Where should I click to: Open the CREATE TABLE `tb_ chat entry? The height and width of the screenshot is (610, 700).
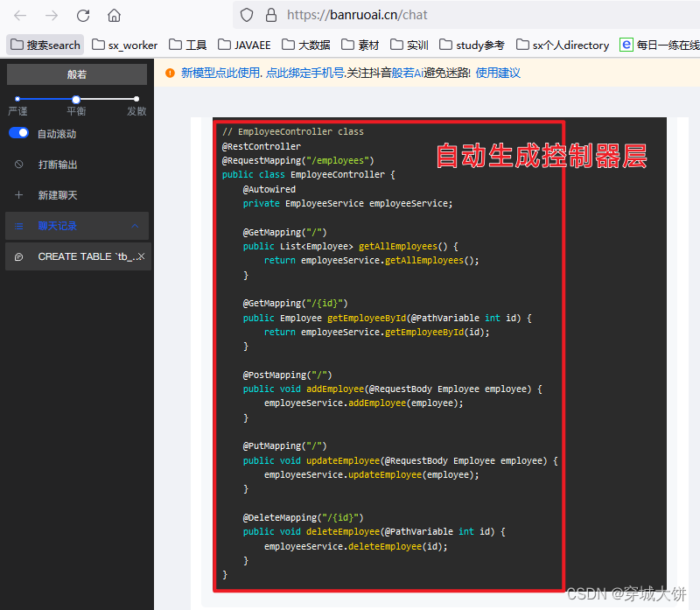pyautogui.click(x=79, y=256)
